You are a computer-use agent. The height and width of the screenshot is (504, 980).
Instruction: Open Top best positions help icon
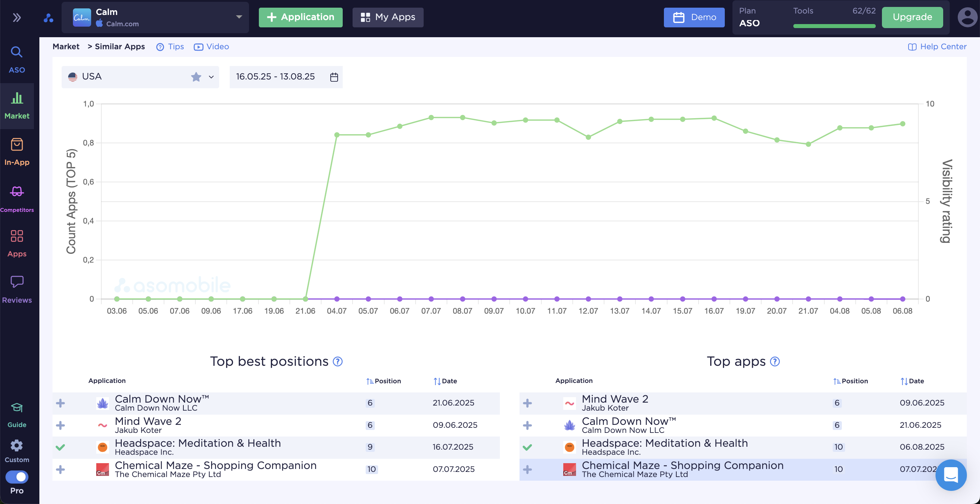[x=338, y=362]
